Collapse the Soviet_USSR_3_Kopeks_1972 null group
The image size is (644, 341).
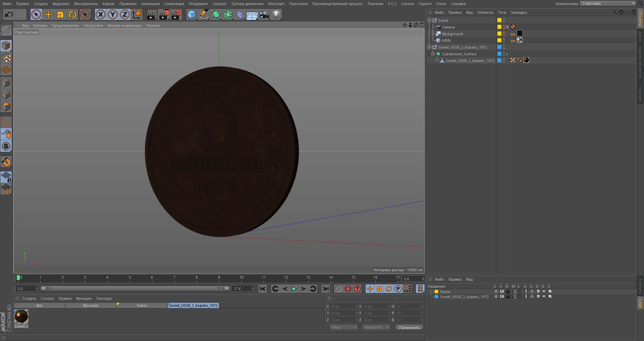(429, 47)
